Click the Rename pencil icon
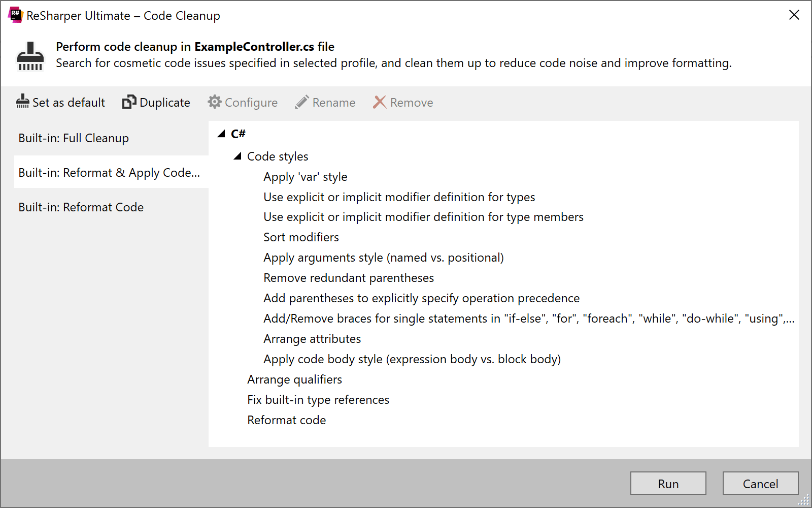The height and width of the screenshot is (508, 812). coord(302,102)
